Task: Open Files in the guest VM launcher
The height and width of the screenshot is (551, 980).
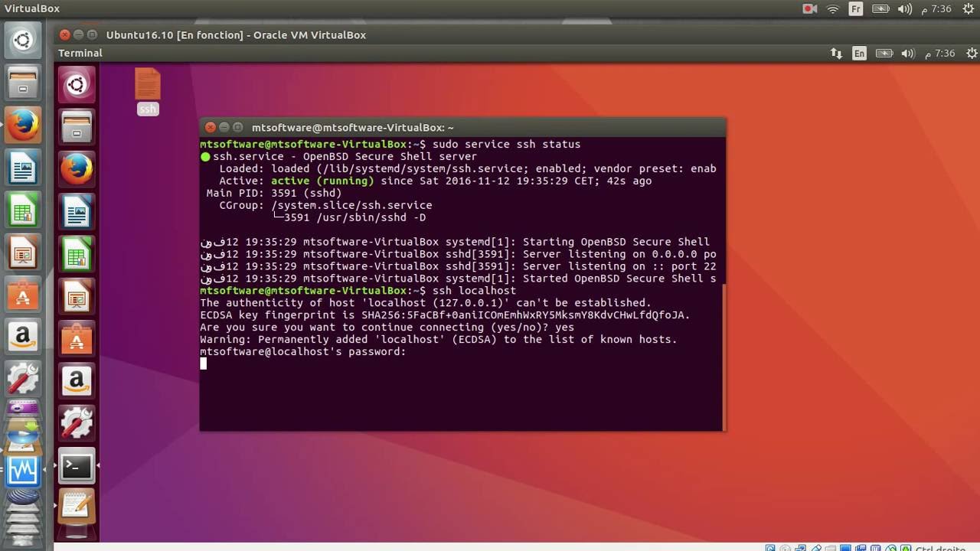Action: pyautogui.click(x=77, y=126)
